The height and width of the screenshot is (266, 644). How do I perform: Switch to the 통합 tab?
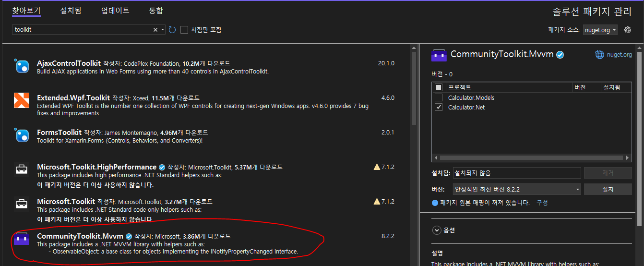(x=156, y=11)
